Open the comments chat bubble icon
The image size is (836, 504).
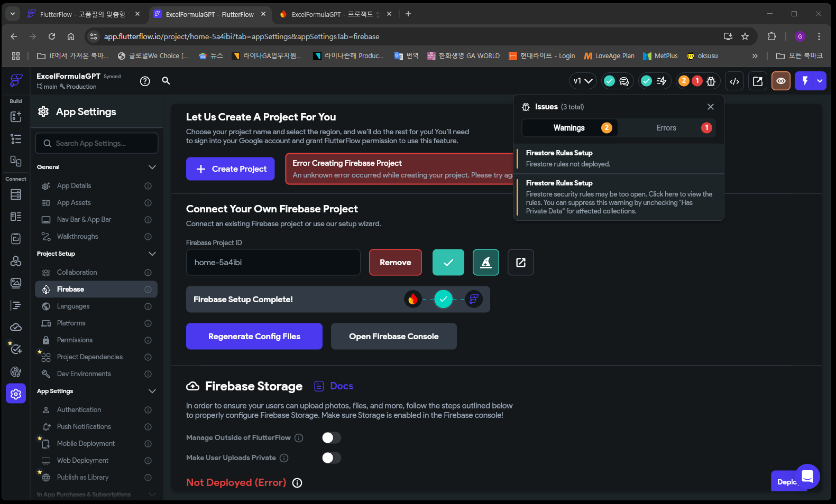click(624, 81)
